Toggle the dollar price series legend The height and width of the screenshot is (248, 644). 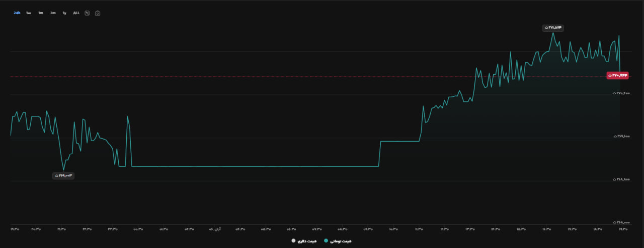click(x=304, y=241)
